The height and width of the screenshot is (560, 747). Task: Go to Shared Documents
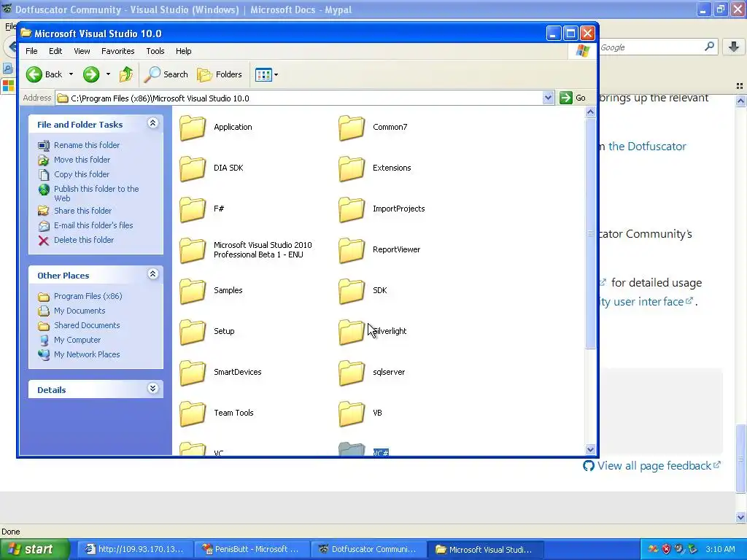pos(87,325)
